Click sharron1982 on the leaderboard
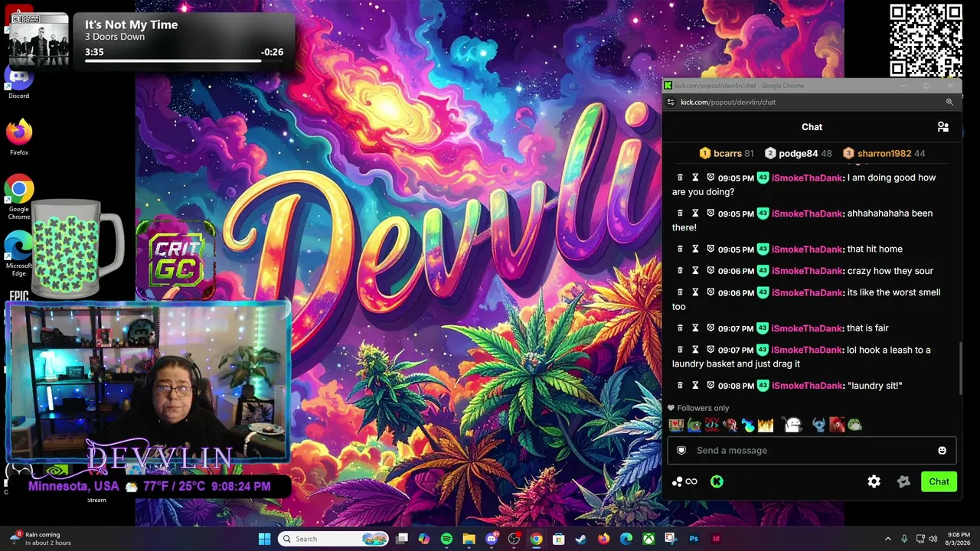Image resolution: width=980 pixels, height=551 pixels. click(x=884, y=153)
